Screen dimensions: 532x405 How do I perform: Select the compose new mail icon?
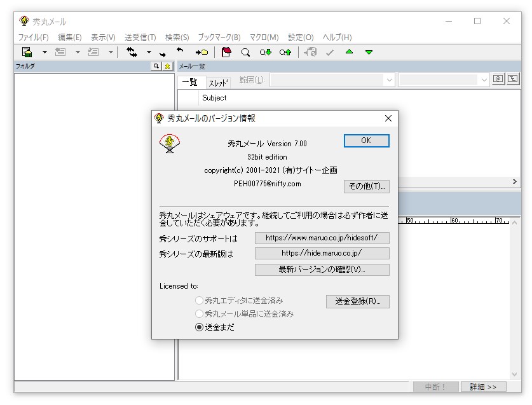coord(25,52)
